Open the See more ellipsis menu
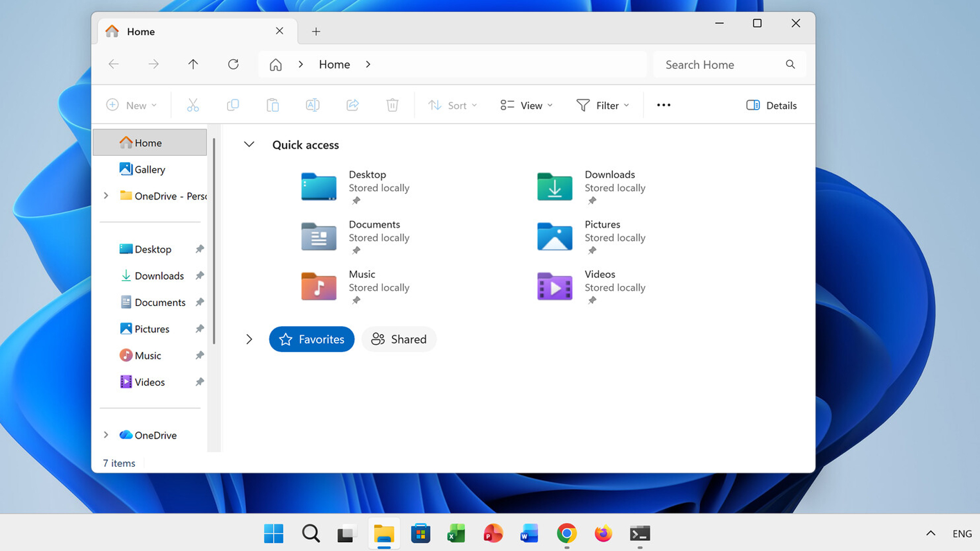The width and height of the screenshot is (980, 551). [x=664, y=105]
